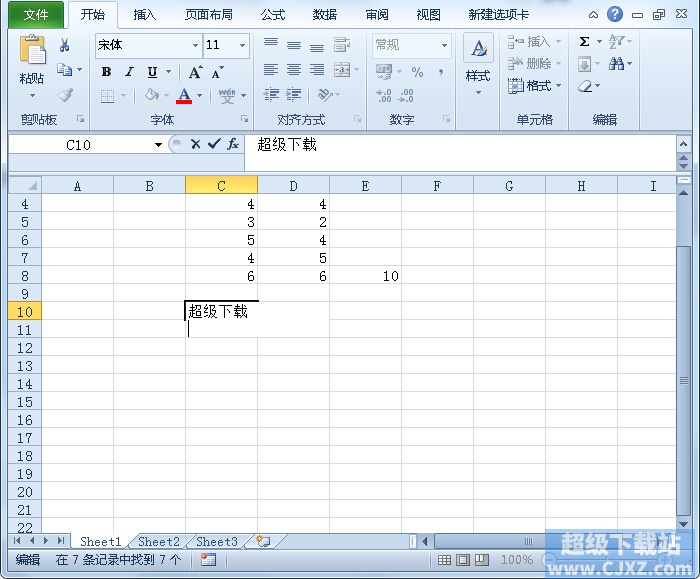The image size is (700, 579).
Task: Click the 格式 (Format) cells button
Action: click(x=535, y=86)
